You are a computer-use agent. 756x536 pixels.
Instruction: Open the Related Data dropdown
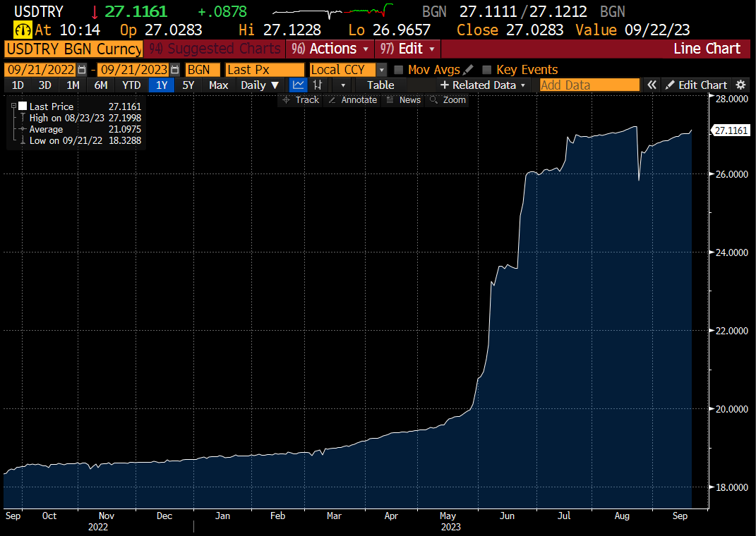coord(483,85)
